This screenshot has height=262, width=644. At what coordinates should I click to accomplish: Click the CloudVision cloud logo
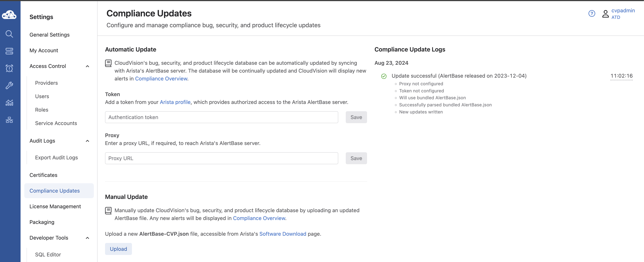pos(9,15)
